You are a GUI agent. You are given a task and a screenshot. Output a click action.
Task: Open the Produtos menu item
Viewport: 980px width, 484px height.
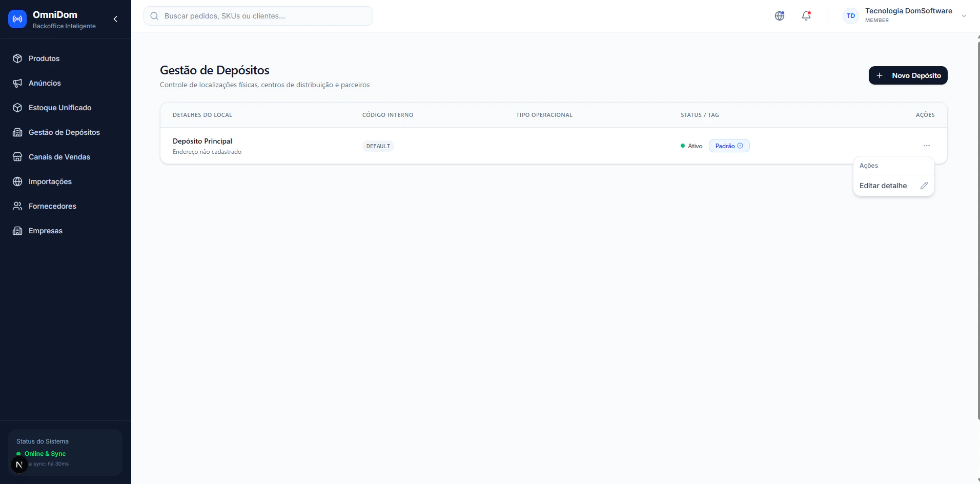(66, 58)
